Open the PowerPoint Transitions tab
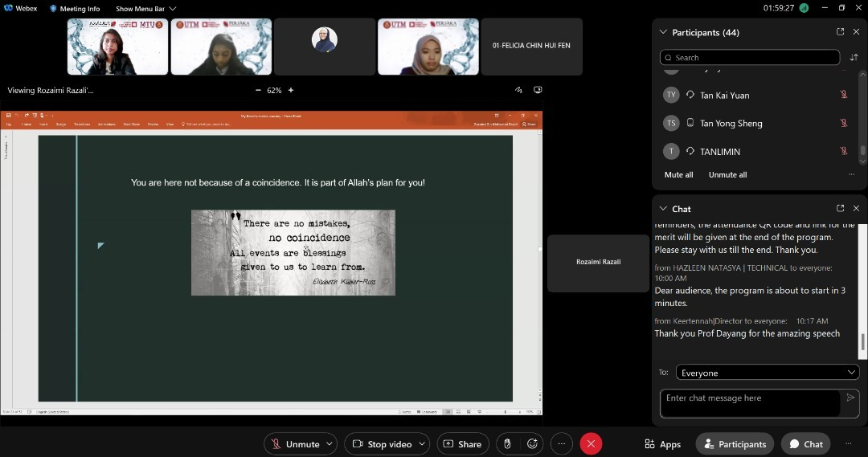This screenshot has width=868, height=457. (x=82, y=124)
